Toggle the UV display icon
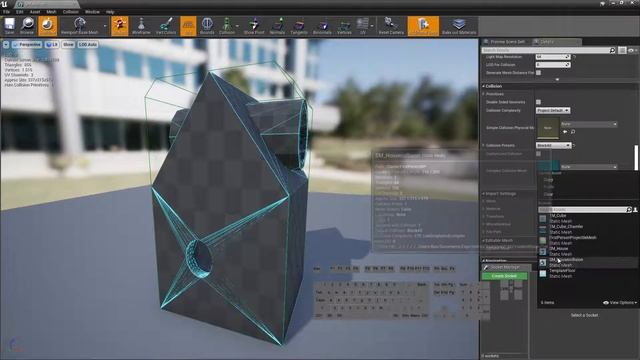This screenshot has width=640, height=360. tap(362, 26)
